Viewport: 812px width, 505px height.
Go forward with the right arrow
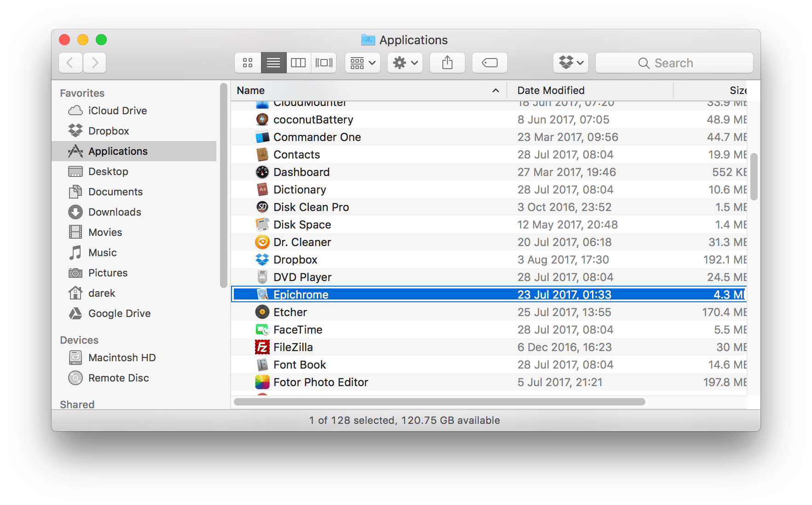[95, 63]
